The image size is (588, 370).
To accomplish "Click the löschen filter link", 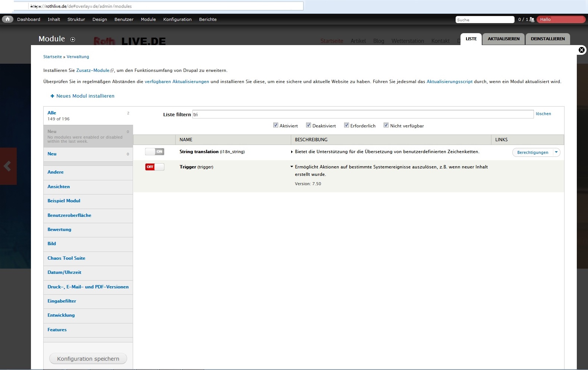I will (x=543, y=114).
